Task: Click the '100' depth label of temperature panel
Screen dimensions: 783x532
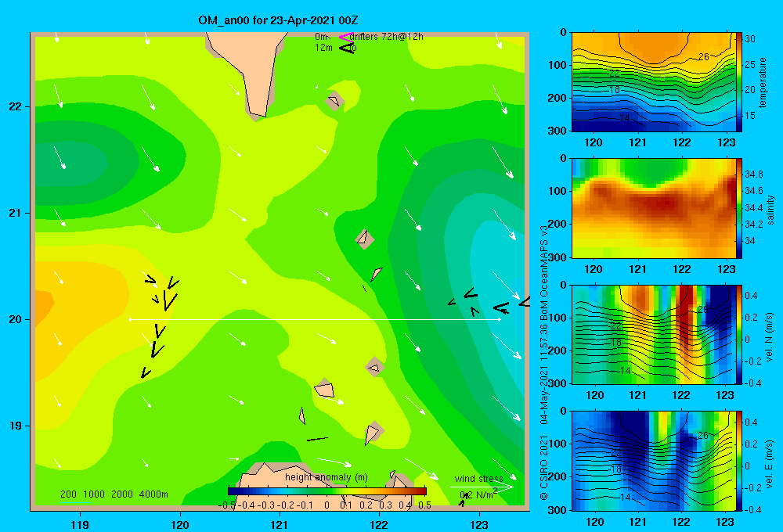Action: tap(557, 65)
